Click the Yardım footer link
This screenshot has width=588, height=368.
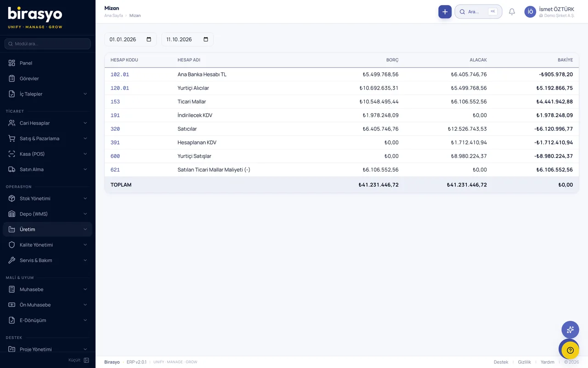pos(548,362)
